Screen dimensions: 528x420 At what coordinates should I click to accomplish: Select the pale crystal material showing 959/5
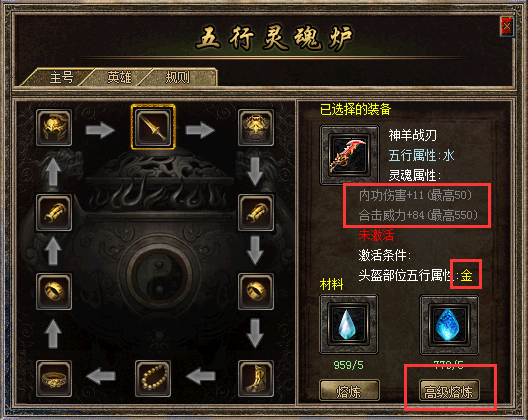[349, 324]
